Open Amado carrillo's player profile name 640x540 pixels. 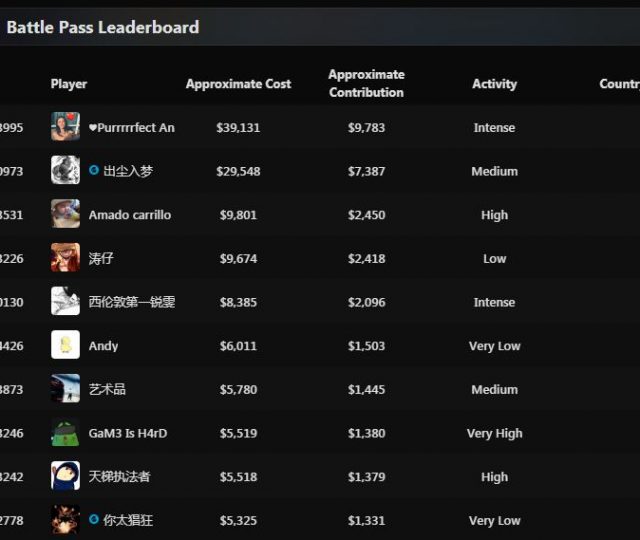[130, 215]
